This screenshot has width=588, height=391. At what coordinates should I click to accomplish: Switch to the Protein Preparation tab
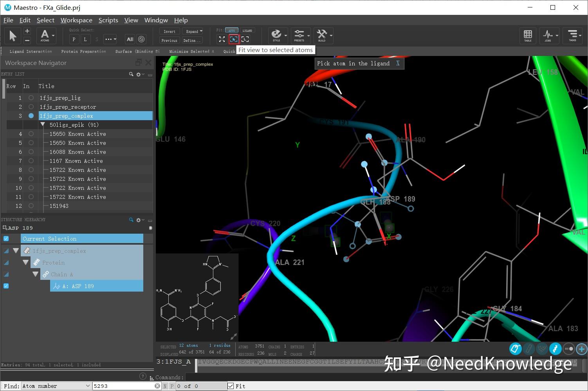(83, 51)
